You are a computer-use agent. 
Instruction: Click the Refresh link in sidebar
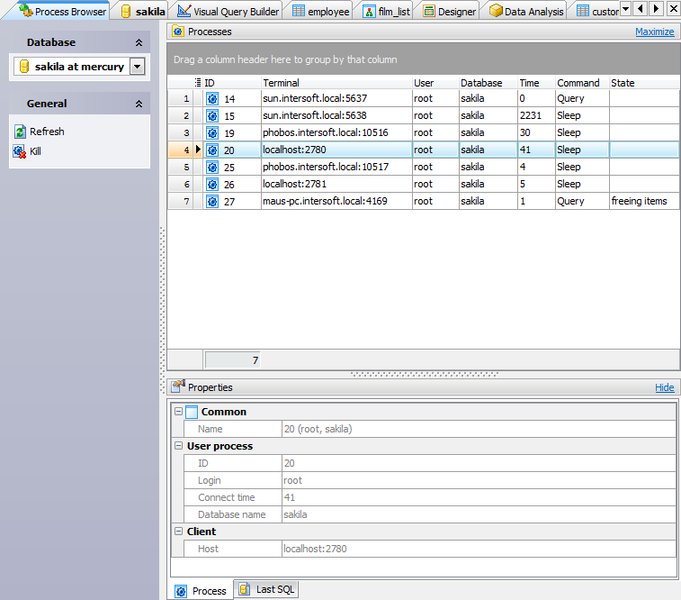coord(47,131)
